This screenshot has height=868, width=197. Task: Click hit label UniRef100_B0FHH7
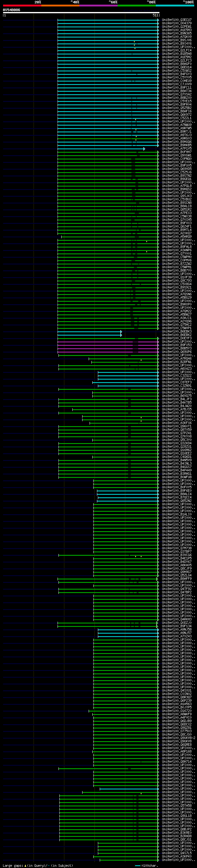pyautogui.click(x=176, y=152)
